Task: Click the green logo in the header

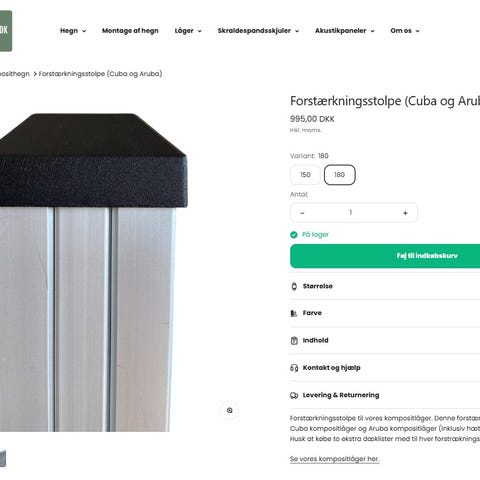Action: click(6, 31)
